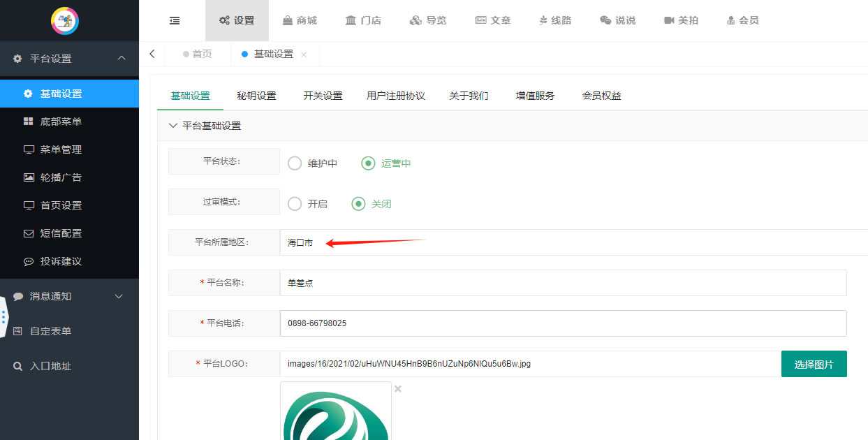Click the 线路 route icon
This screenshot has height=440, width=868.
[x=543, y=21]
